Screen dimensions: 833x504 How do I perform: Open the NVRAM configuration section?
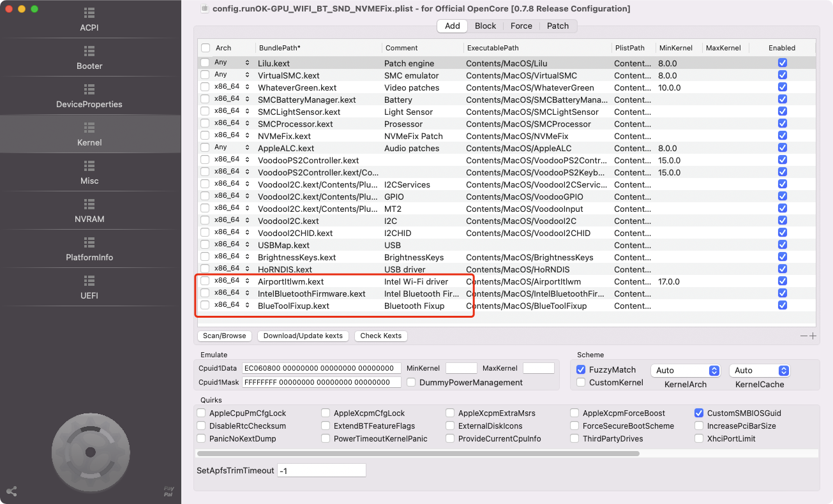(x=89, y=213)
